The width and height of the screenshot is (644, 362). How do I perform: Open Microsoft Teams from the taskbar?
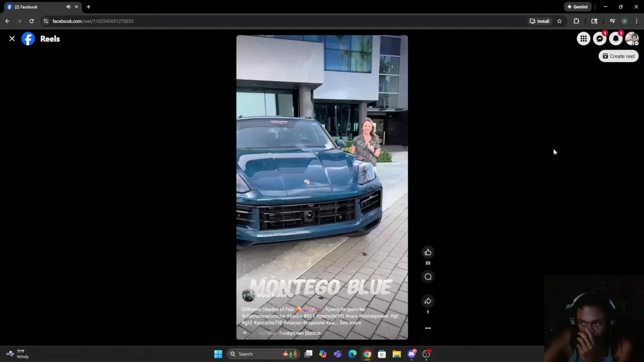click(338, 354)
